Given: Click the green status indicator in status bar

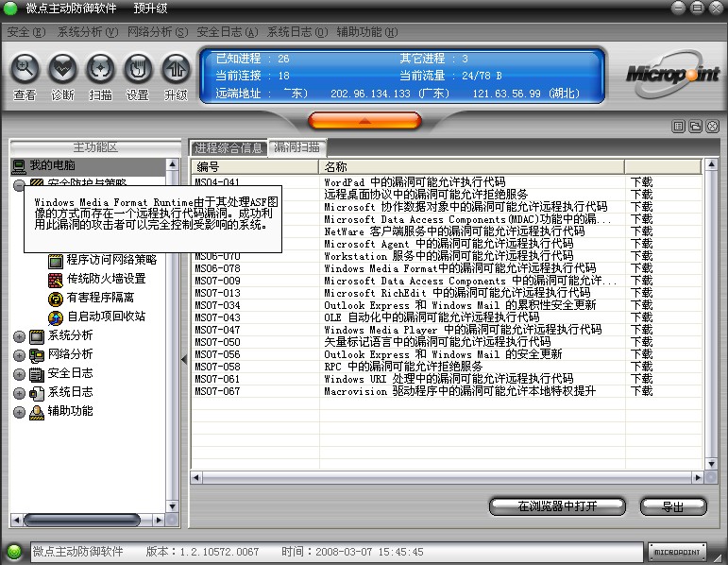Looking at the screenshot, I should click(x=14, y=552).
